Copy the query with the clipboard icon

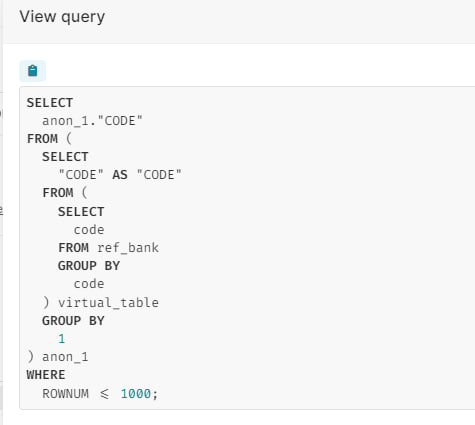(32, 71)
